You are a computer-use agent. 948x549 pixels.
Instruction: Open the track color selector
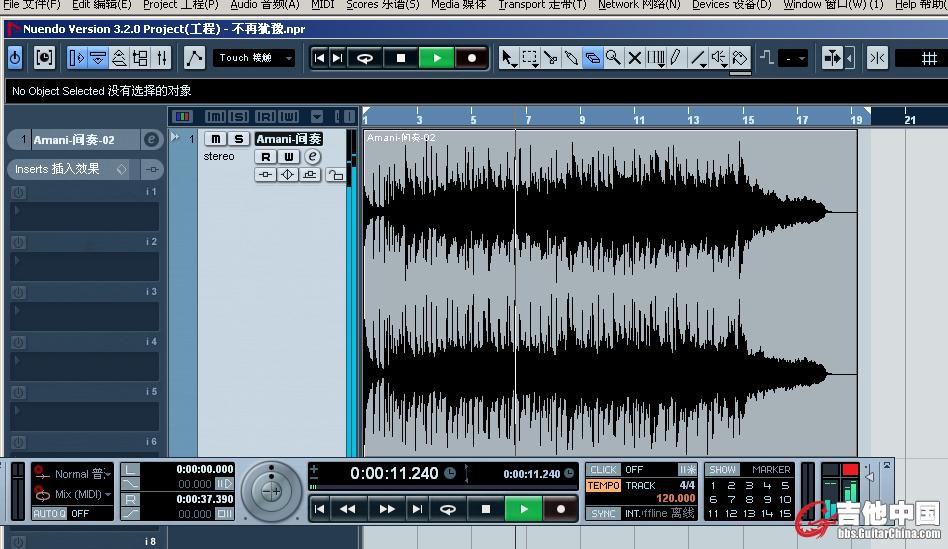(x=182, y=116)
